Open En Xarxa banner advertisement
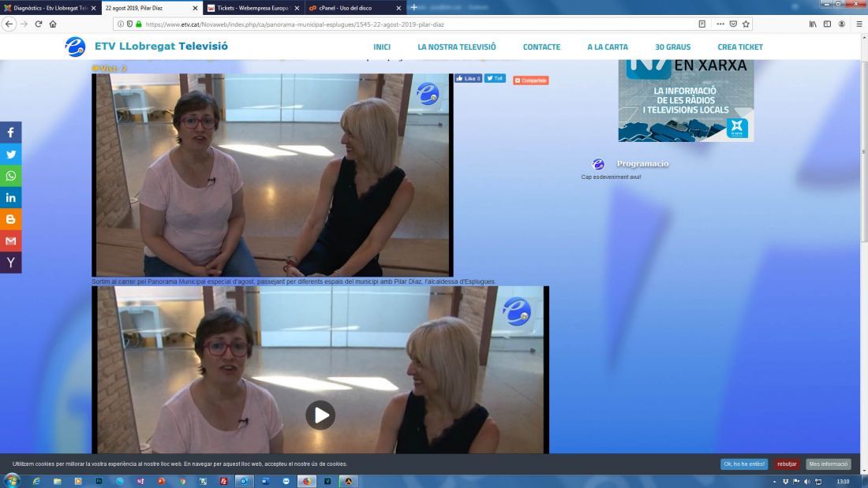Screen dimensions: 868x488 click(686, 101)
